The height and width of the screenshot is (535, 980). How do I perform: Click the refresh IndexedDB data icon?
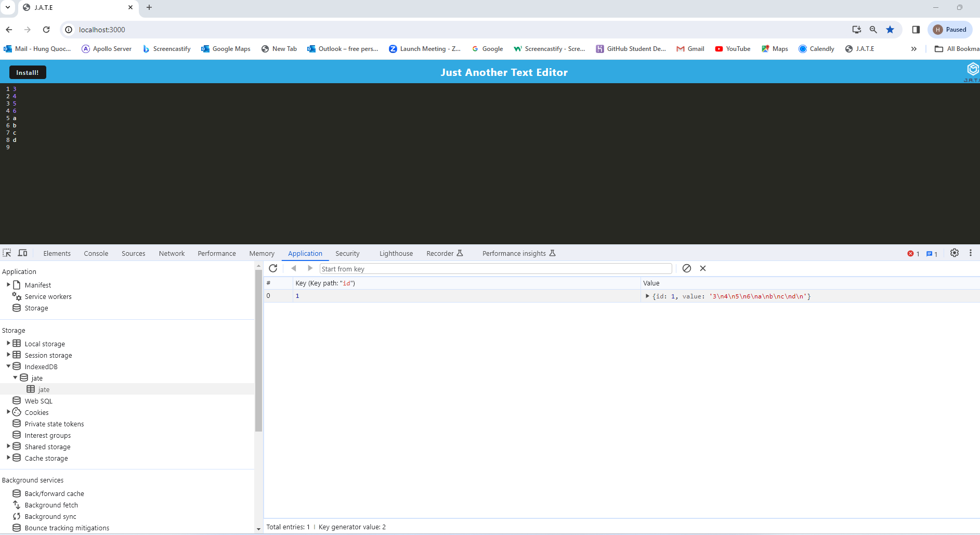coord(273,268)
